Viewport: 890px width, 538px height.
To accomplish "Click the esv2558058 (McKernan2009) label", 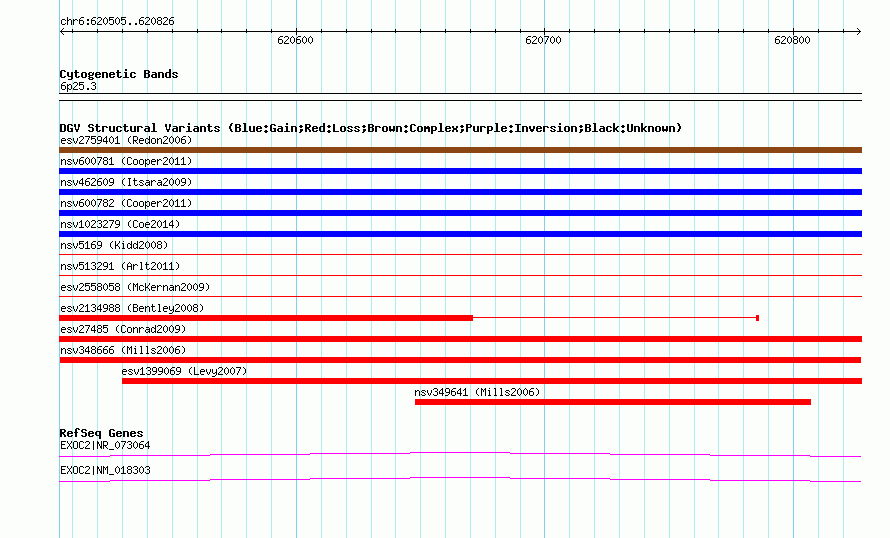I will click(135, 287).
